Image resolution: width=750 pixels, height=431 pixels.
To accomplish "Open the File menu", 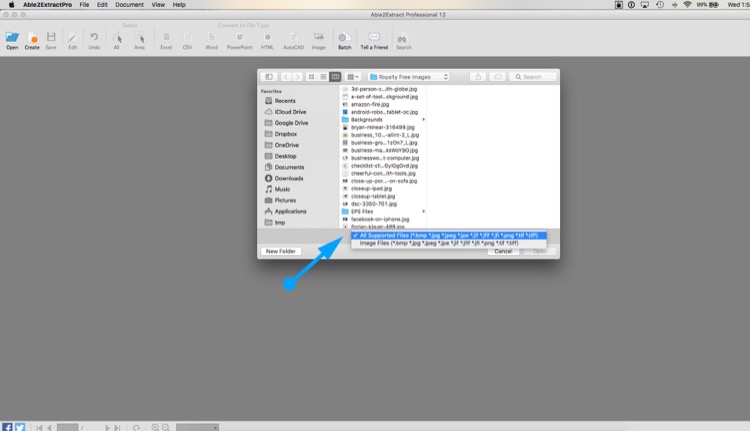I will 84,5.
